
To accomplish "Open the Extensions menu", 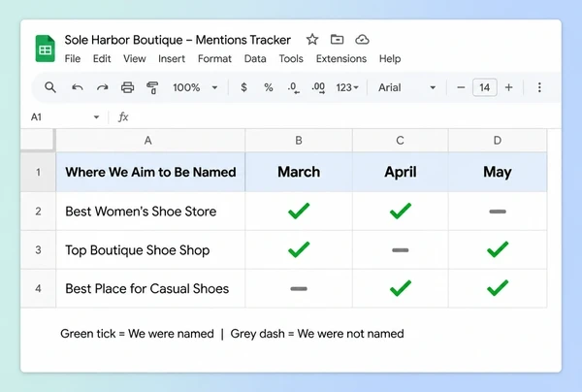I will (341, 58).
